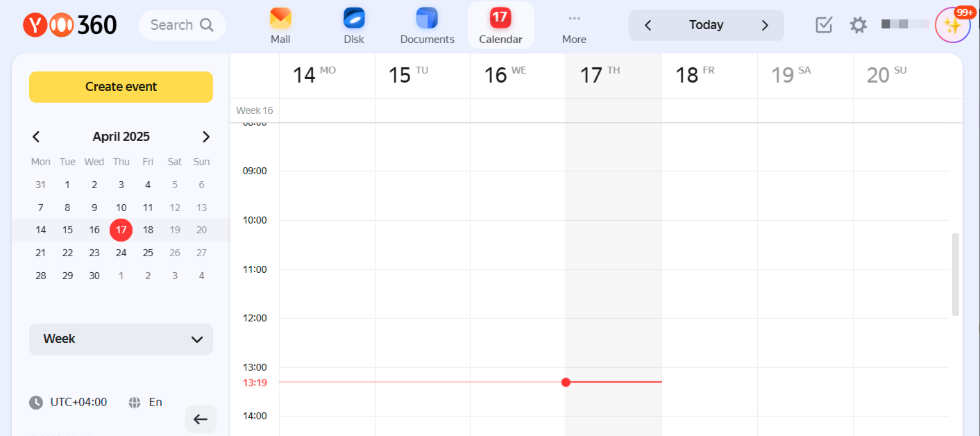Click the Yandex 360 logo
Screen dimensions: 980x436
point(70,25)
